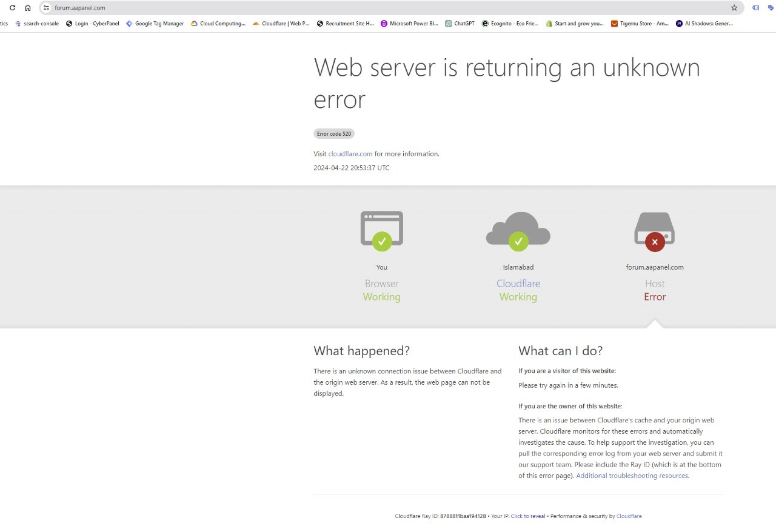Go to the browser home page icon

(28, 8)
